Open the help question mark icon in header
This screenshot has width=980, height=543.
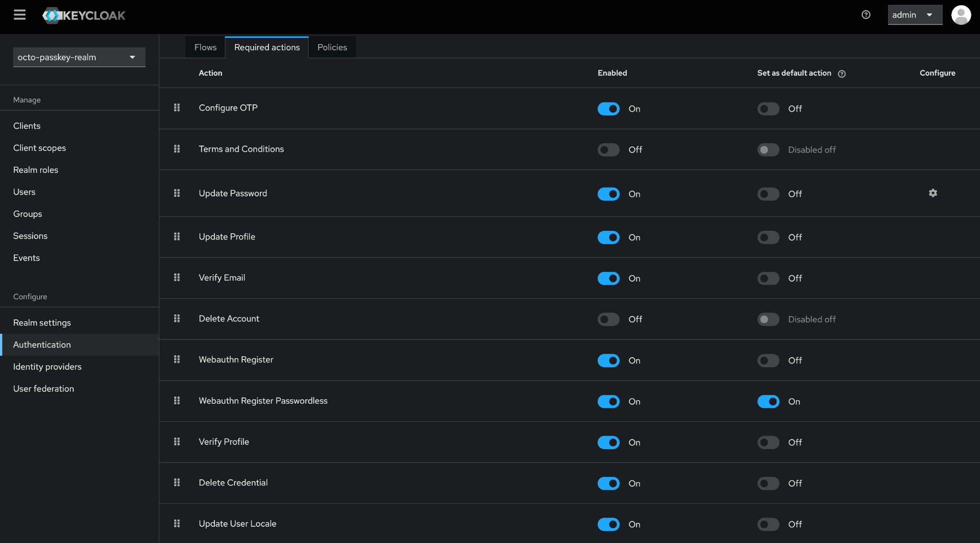[x=866, y=15]
